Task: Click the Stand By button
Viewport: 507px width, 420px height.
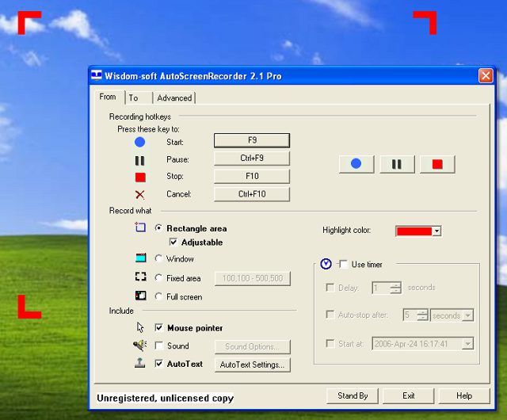Action: click(353, 395)
